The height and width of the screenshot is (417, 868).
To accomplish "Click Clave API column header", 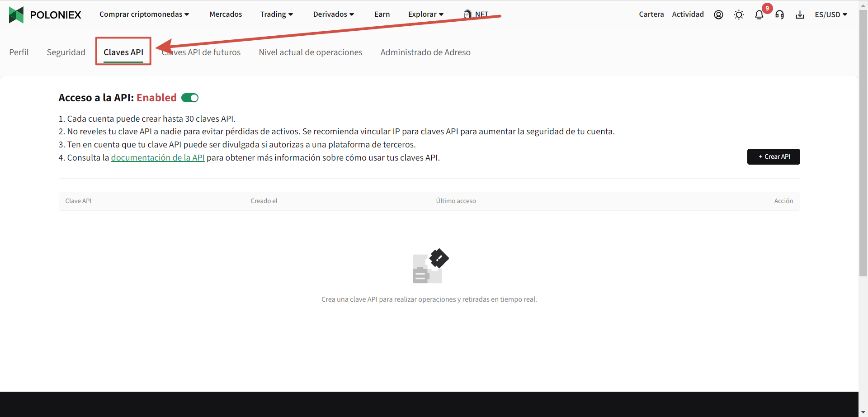I will [x=78, y=201].
